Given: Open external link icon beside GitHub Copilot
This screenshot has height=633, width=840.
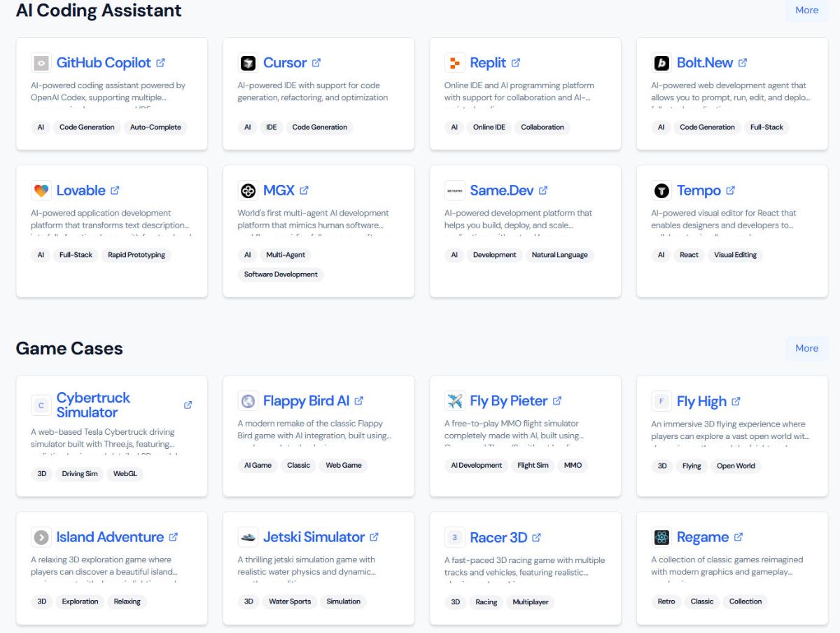Looking at the screenshot, I should (x=160, y=62).
